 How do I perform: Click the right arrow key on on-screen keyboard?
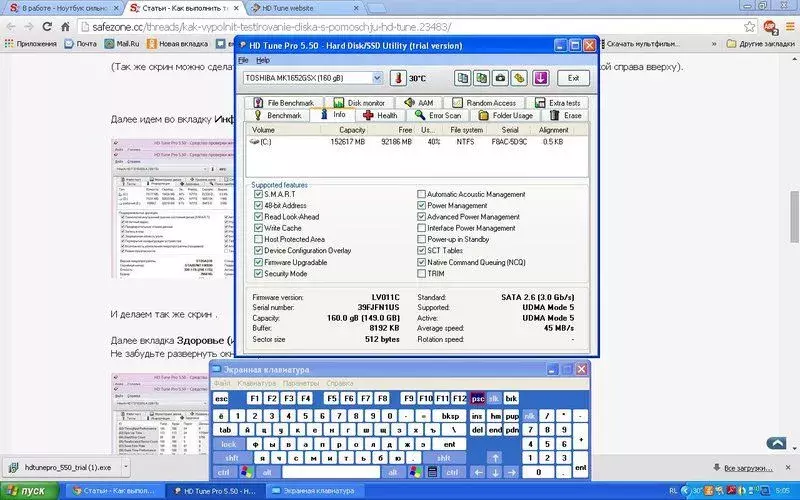pos(512,472)
